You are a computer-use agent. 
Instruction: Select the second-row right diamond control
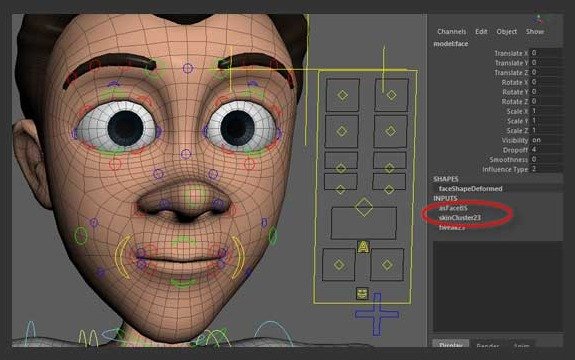click(x=391, y=131)
